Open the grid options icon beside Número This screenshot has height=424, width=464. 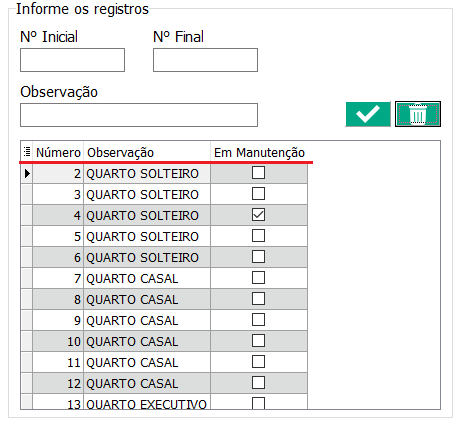[x=27, y=152]
